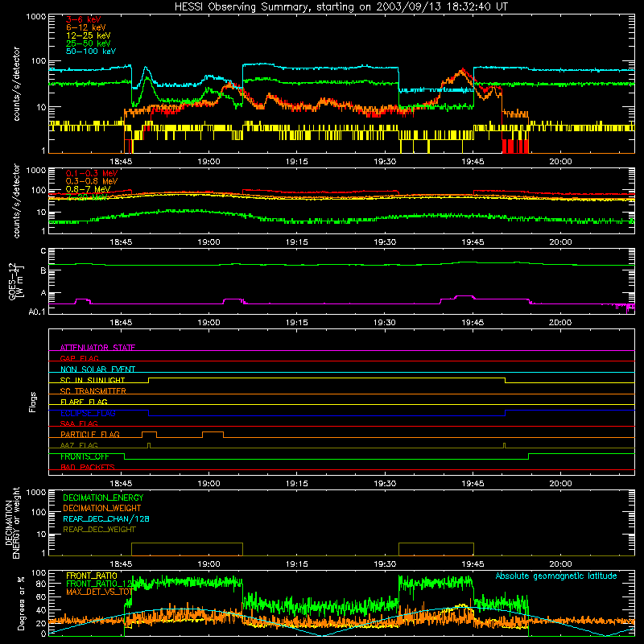Click the 19:45 tick label under the MeV panel
Image resolution: width=644 pixels, height=644 pixels.
[x=473, y=242]
